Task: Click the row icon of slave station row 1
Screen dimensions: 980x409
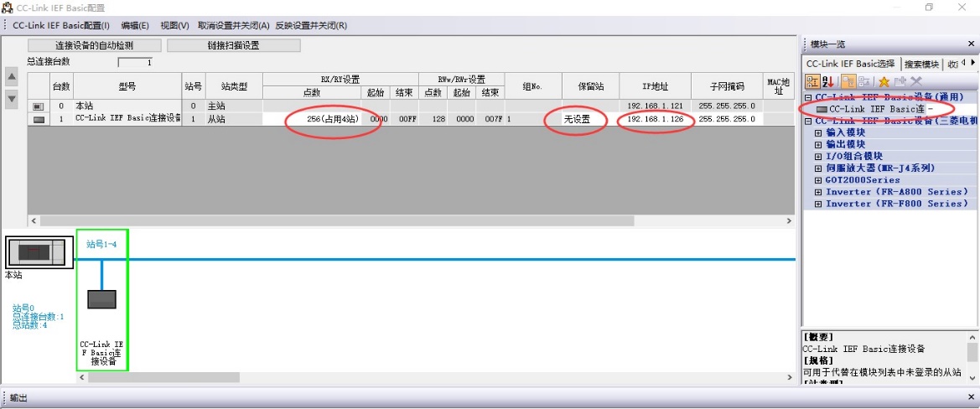Action: [x=38, y=119]
